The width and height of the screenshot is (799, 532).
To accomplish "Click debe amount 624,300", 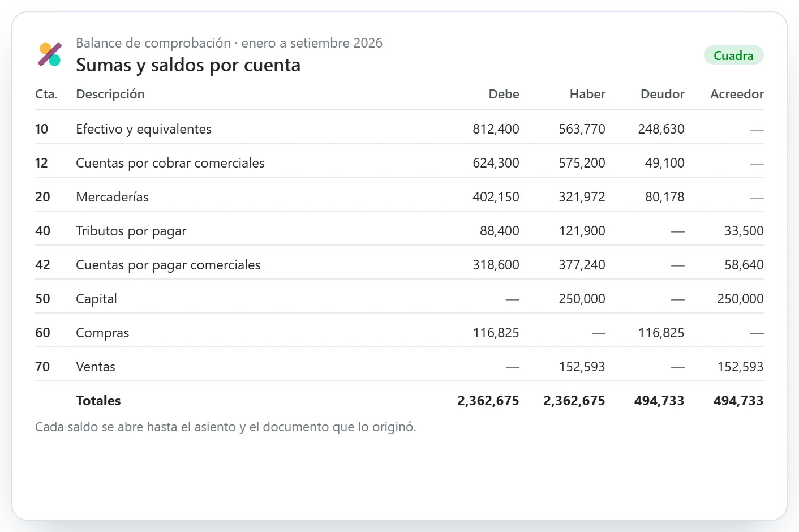I will 496,163.
